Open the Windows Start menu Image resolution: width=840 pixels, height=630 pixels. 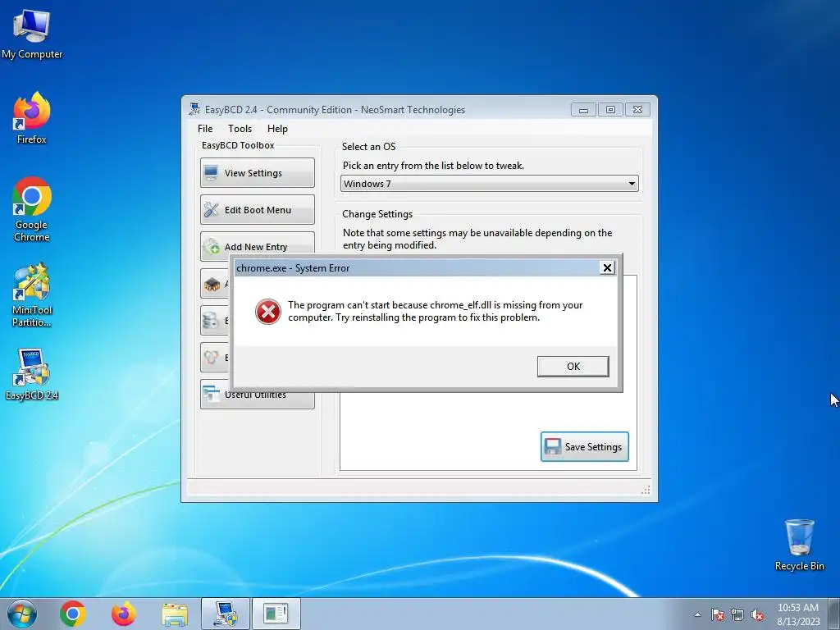click(x=22, y=614)
